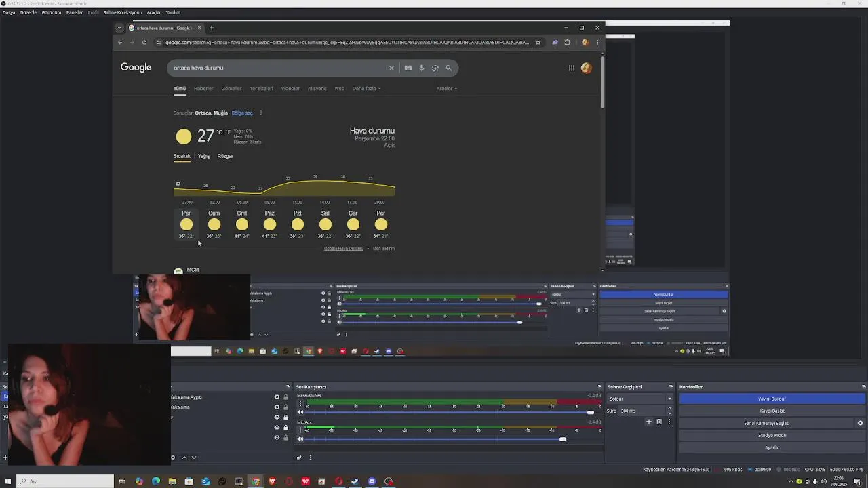The width and height of the screenshot is (868, 488).
Task: Toggle visibility of second source row
Action: [x=277, y=407]
